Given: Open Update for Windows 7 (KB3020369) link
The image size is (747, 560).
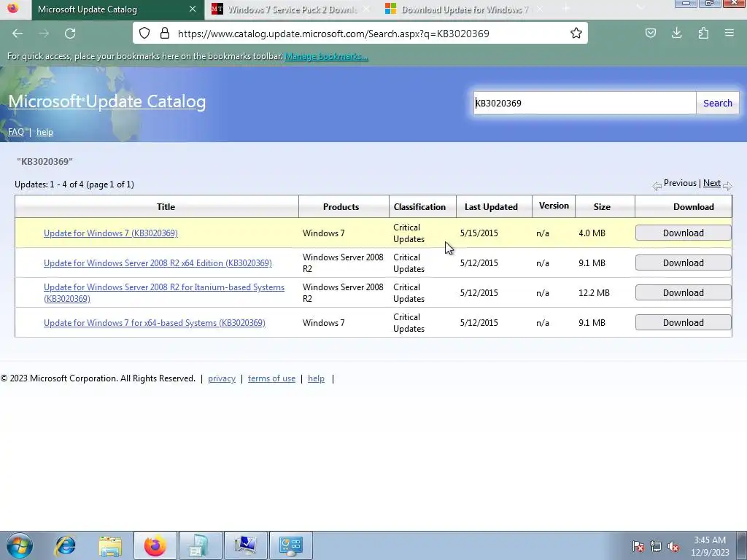Looking at the screenshot, I should point(111,233).
